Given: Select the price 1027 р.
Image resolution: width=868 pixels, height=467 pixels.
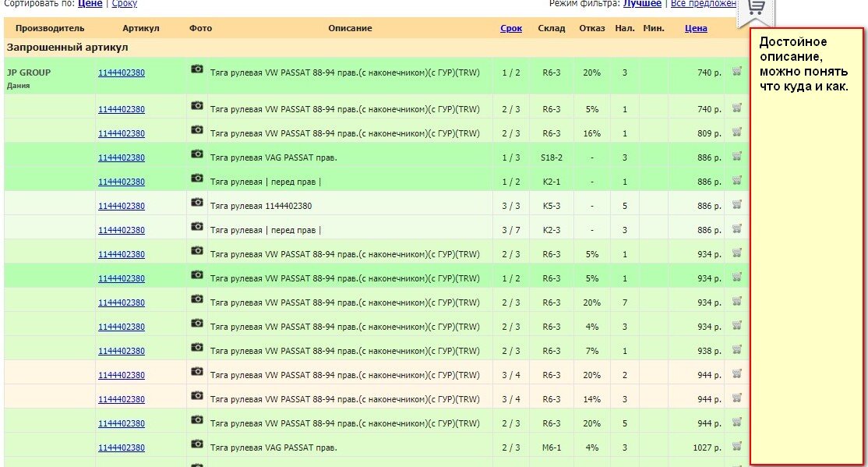Looking at the screenshot, I should (x=707, y=448).
